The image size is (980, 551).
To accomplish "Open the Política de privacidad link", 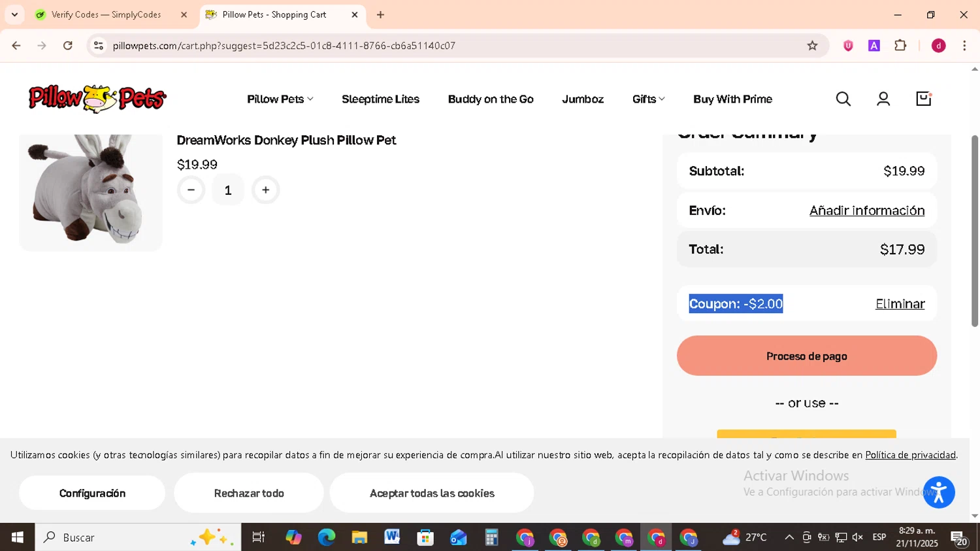I will [910, 455].
